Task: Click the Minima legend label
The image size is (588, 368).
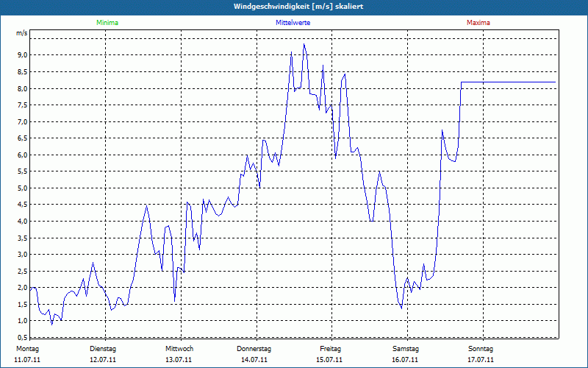Action: (107, 23)
